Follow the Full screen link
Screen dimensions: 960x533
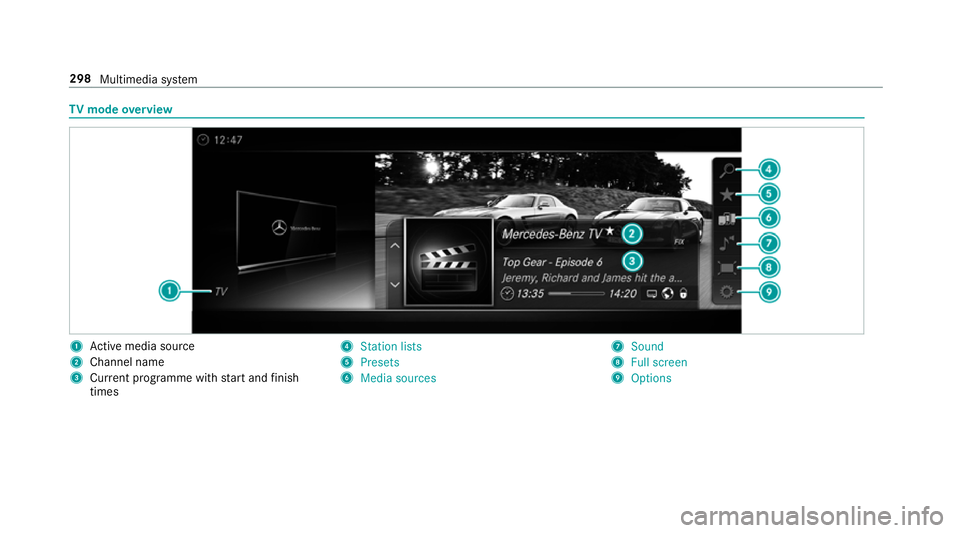pyautogui.click(x=659, y=362)
